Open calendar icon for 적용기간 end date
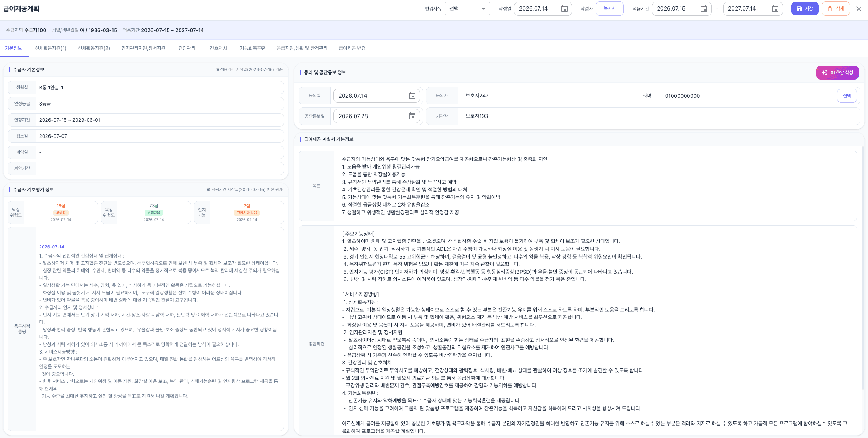This screenshot has height=438, width=868. point(775,9)
